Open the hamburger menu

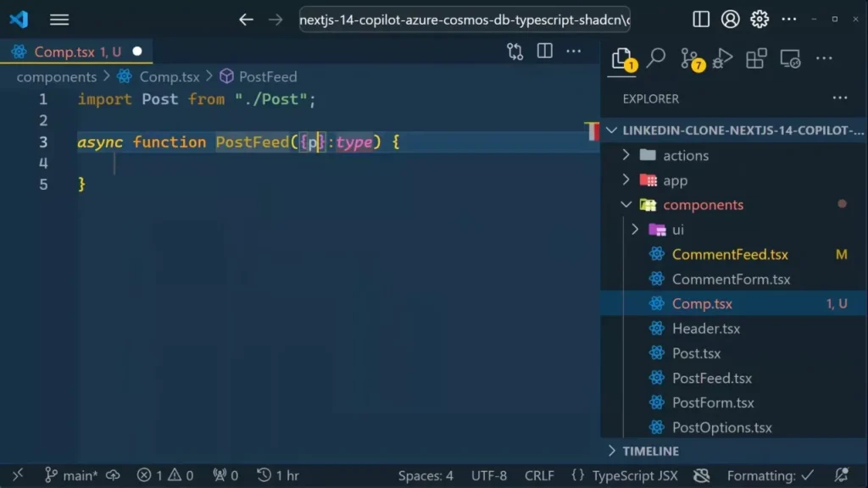coord(58,19)
